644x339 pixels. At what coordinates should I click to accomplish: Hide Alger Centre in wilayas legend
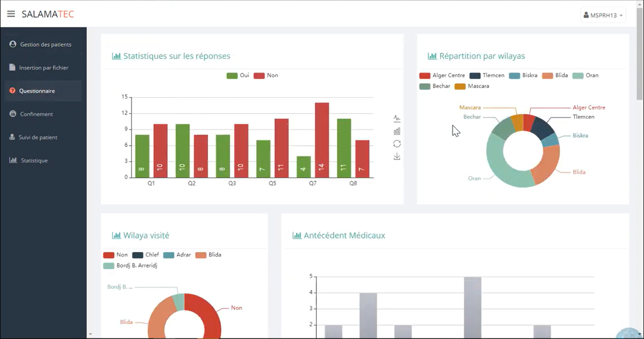(442, 76)
